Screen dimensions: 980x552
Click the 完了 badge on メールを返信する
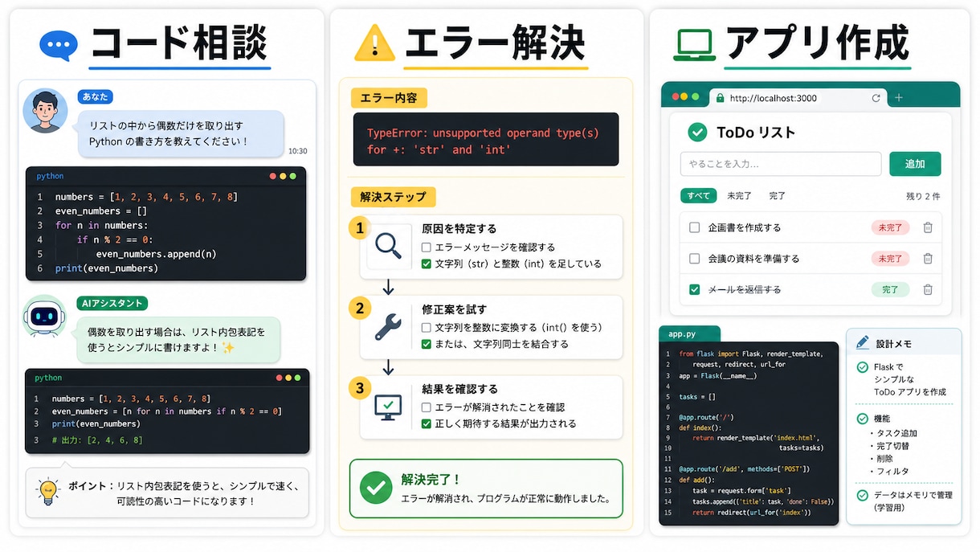click(x=890, y=289)
